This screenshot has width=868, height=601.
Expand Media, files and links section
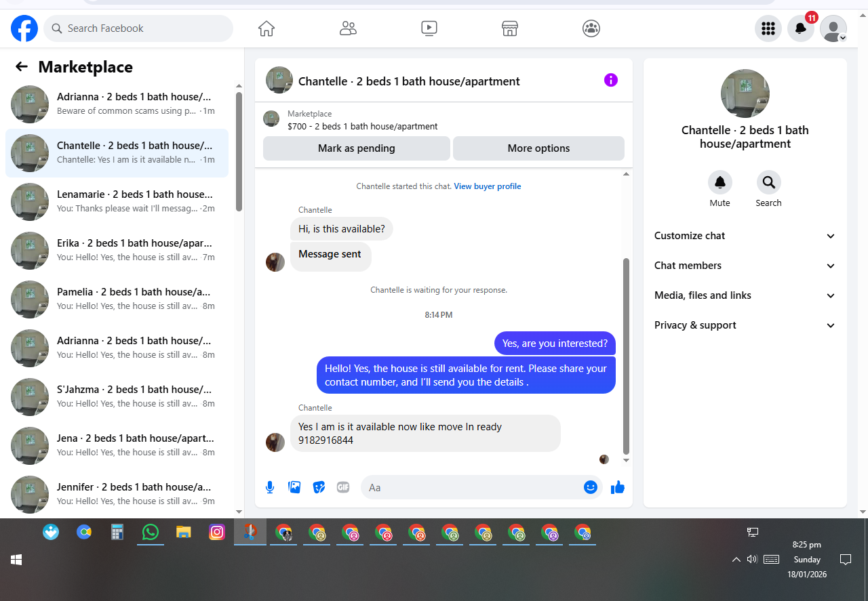coord(745,295)
